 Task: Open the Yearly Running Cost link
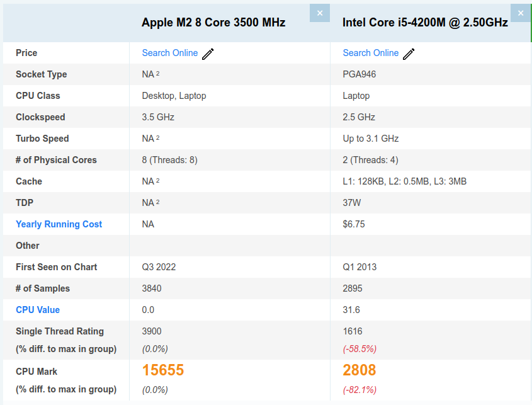[59, 224]
